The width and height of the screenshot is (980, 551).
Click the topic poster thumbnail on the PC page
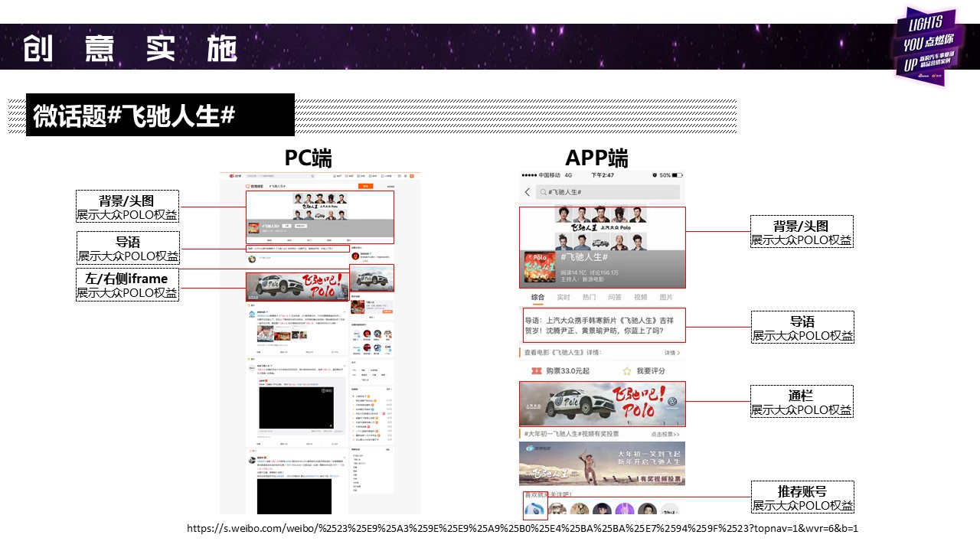click(253, 229)
